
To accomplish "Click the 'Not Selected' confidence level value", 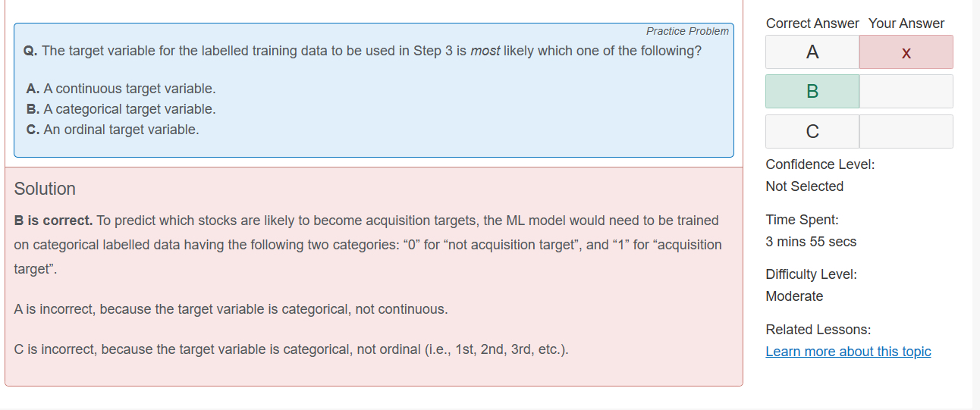I will (x=804, y=186).
